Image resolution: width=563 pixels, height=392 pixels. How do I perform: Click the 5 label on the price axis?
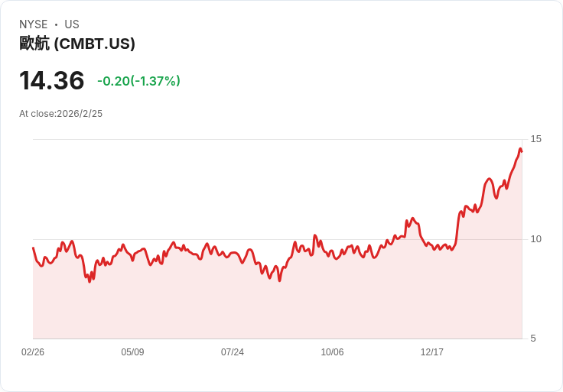(x=533, y=339)
